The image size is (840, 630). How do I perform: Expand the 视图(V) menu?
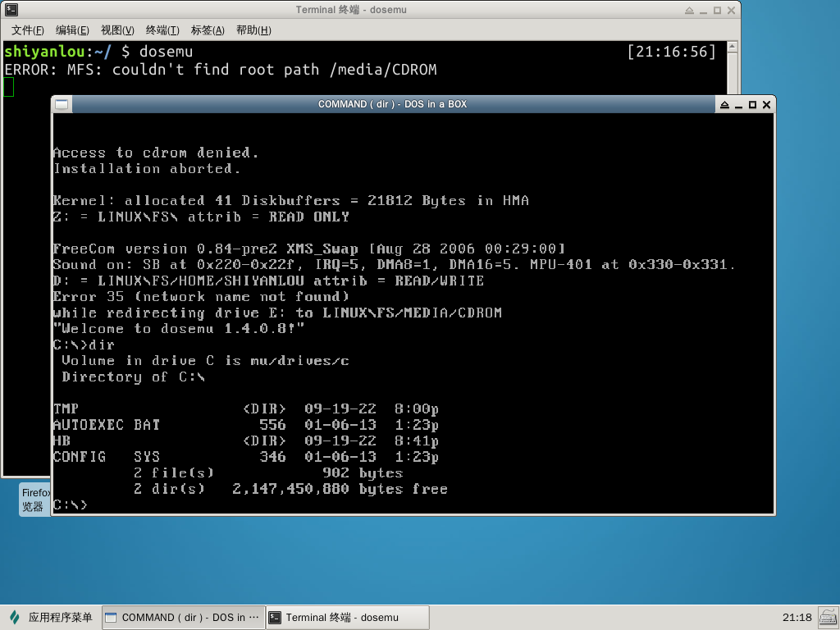(117, 30)
